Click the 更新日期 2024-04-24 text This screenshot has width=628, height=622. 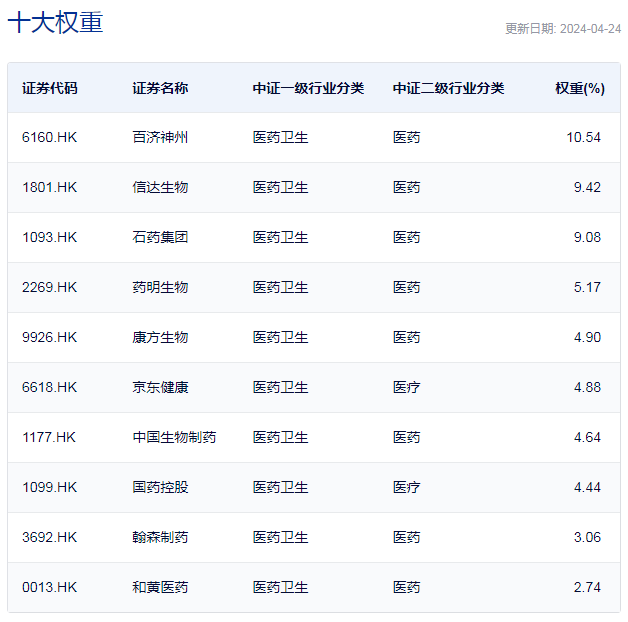pyautogui.click(x=563, y=29)
